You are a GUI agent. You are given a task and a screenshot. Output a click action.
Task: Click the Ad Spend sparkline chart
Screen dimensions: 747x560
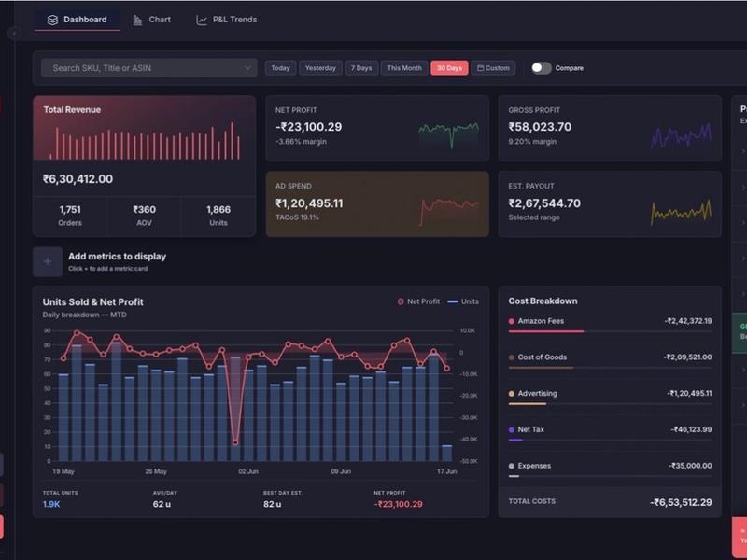pyautogui.click(x=449, y=212)
